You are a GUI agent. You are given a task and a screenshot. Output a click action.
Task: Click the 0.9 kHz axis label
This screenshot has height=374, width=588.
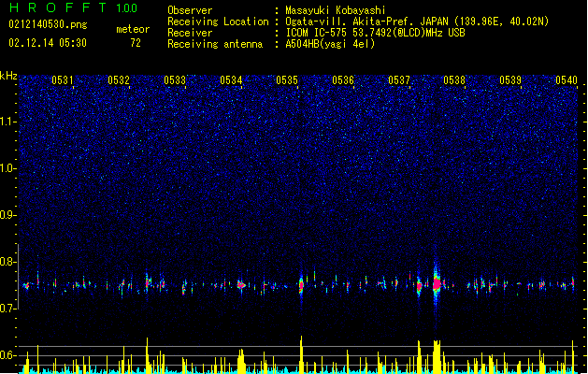8,215
